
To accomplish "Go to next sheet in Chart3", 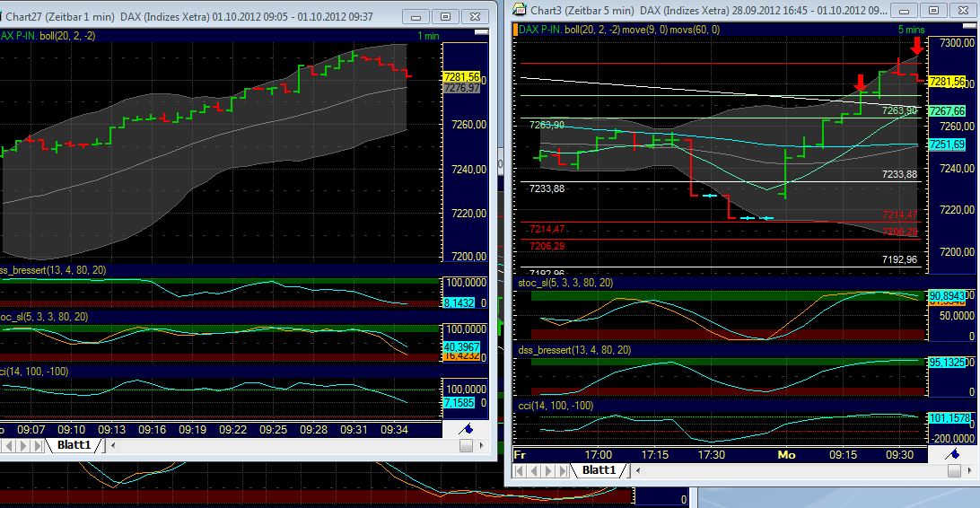I will [550, 470].
